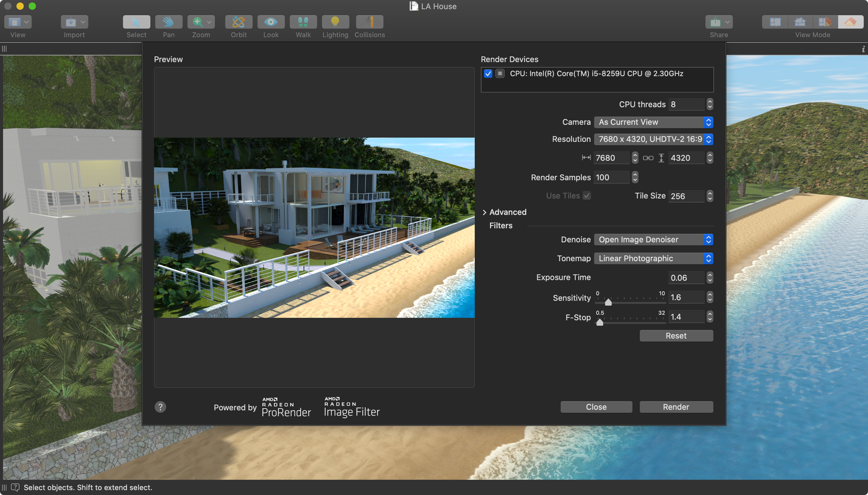Click the CPU chip device icon

coord(500,74)
